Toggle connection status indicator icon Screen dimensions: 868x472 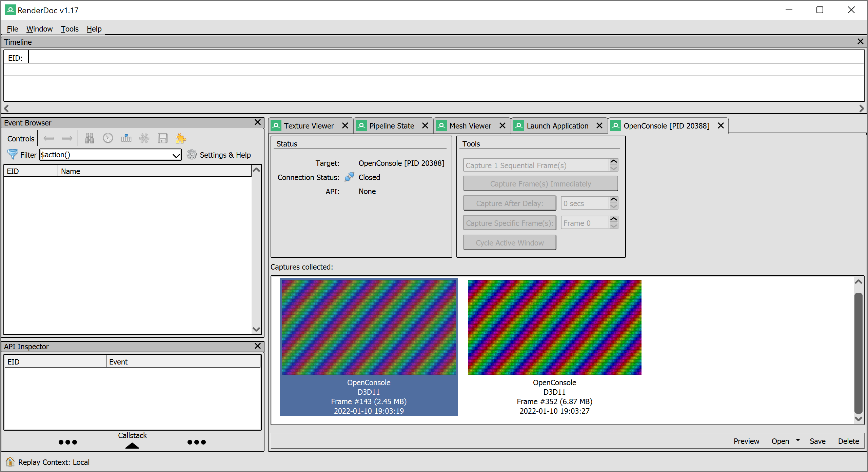(348, 177)
